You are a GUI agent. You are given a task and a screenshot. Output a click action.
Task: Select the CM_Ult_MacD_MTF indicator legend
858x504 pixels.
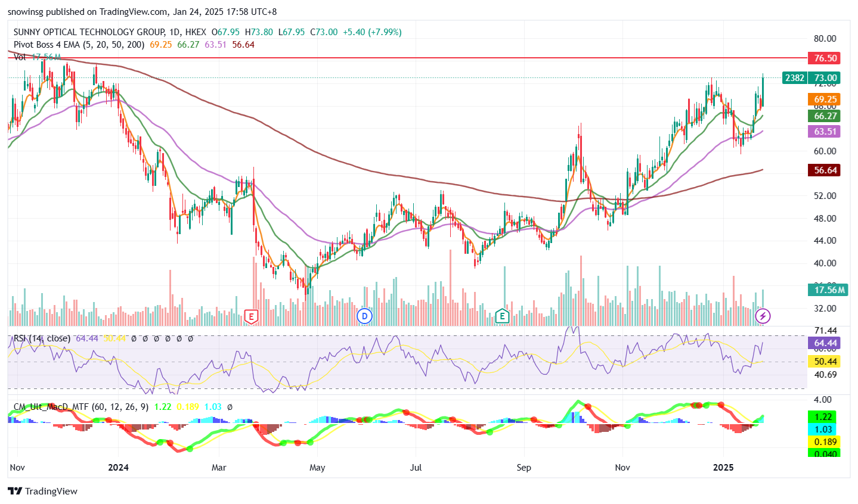tap(82, 407)
